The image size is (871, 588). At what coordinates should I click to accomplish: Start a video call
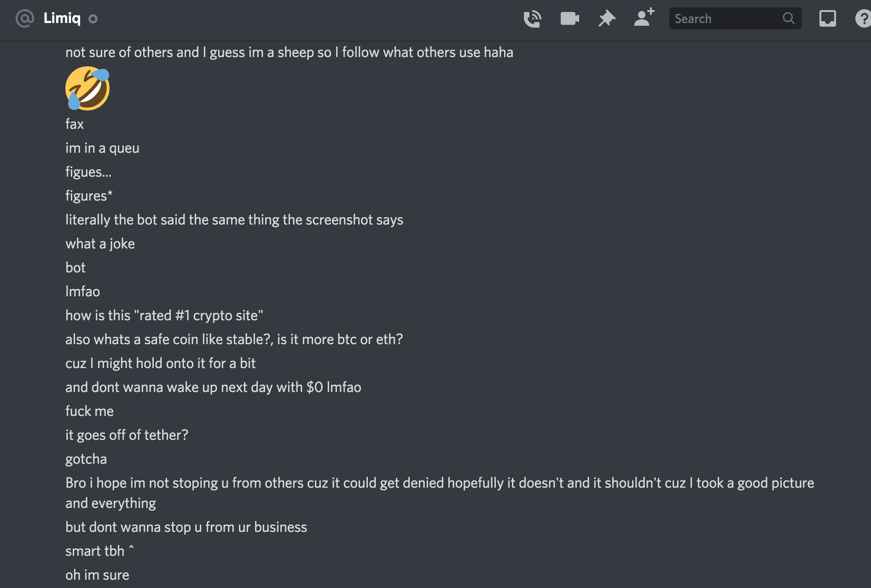(x=569, y=19)
